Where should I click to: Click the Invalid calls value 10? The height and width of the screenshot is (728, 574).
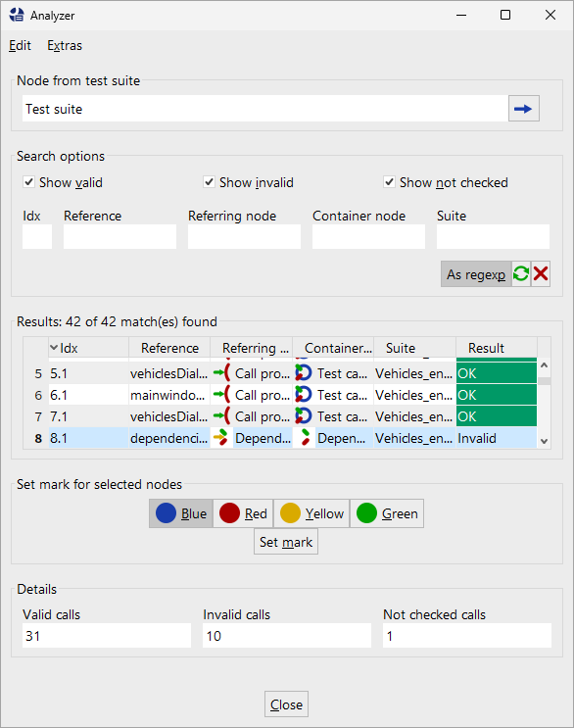[287, 636]
